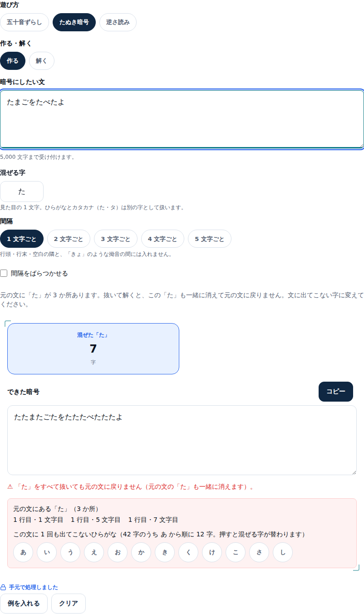This screenshot has width=364, height=614.
Task: Choose け as the mixing character
Action: coord(212,552)
